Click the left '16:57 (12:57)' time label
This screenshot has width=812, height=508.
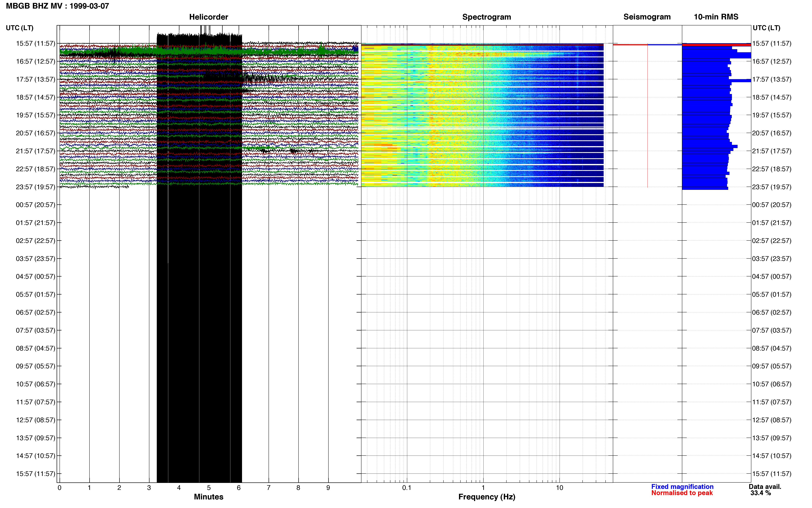tap(35, 61)
